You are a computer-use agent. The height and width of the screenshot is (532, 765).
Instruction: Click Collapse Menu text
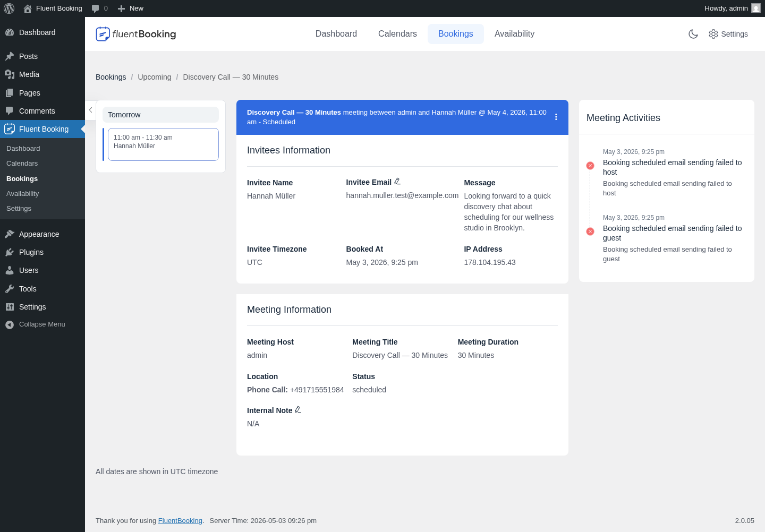click(x=42, y=324)
